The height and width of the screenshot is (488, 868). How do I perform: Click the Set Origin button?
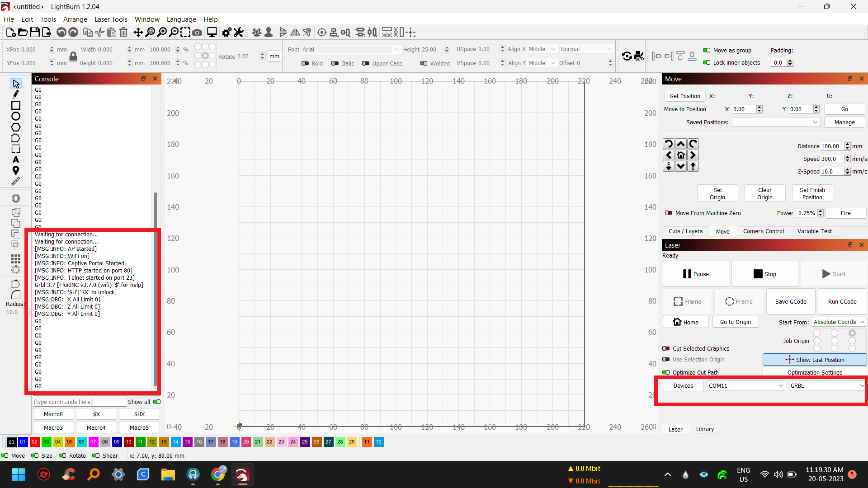coord(717,193)
